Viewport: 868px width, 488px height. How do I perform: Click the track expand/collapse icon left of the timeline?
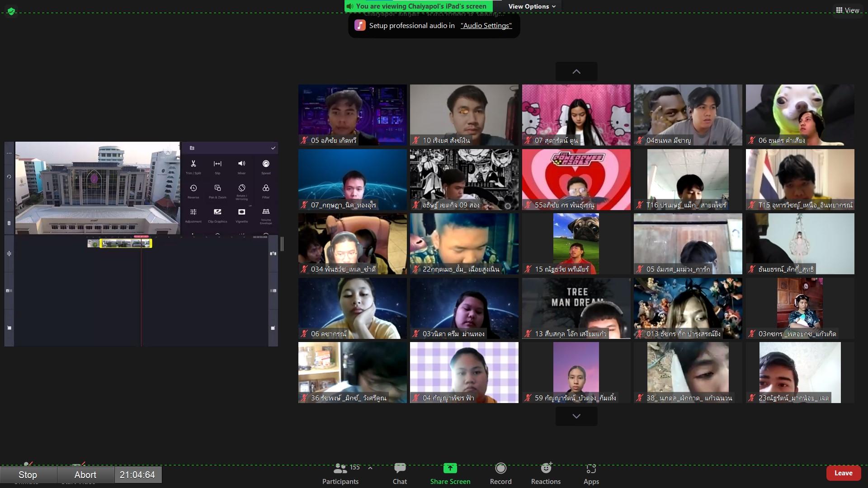tap(9, 253)
